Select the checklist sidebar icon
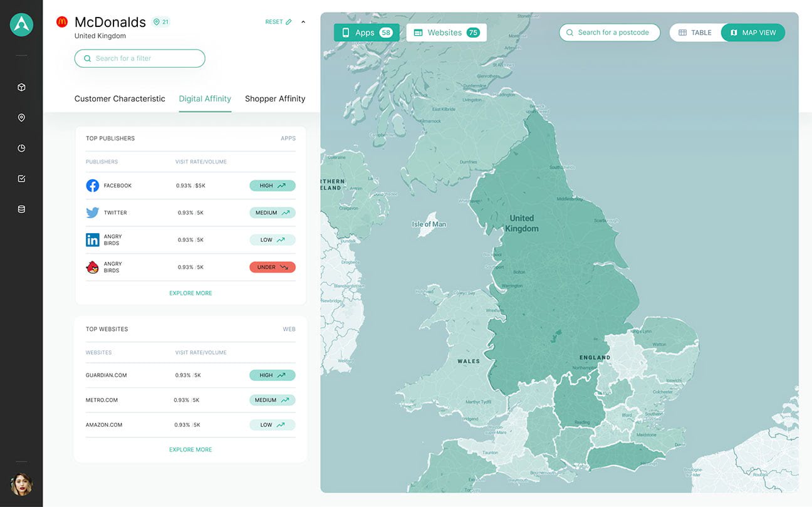This screenshot has width=812, height=507. [21, 179]
